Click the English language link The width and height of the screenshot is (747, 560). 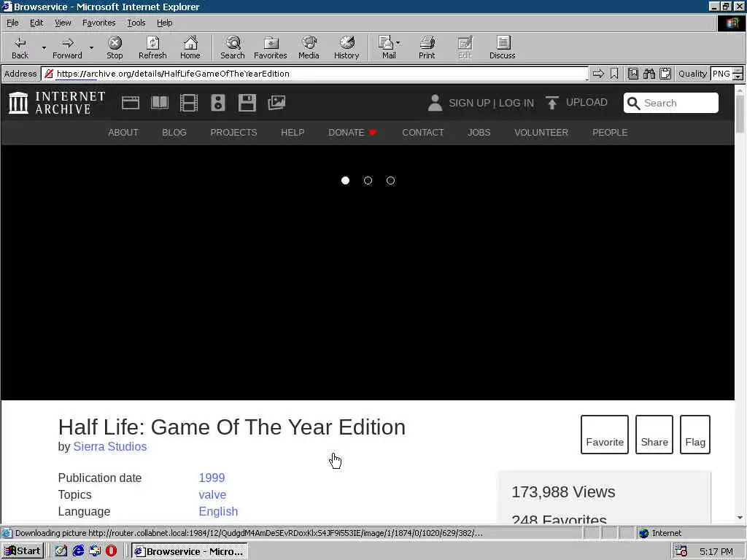(218, 511)
